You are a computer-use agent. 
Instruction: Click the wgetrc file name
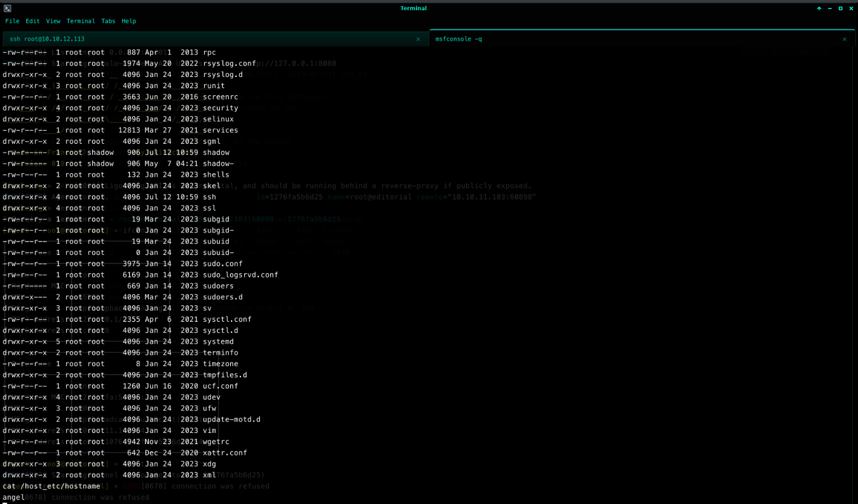click(216, 442)
